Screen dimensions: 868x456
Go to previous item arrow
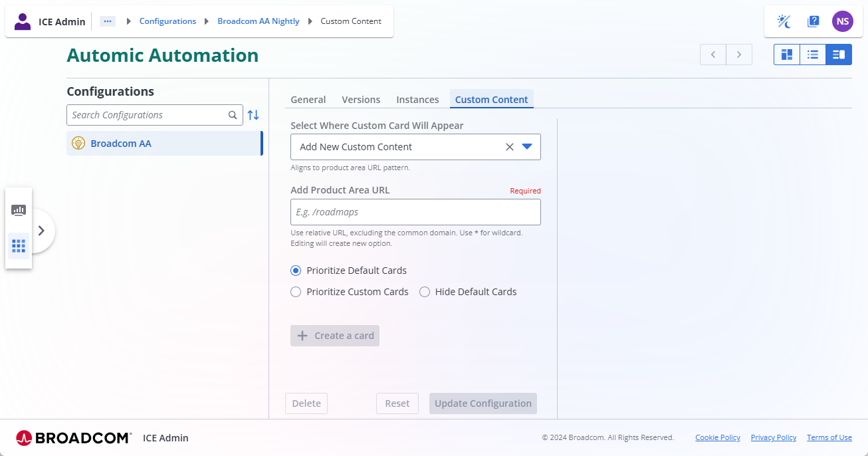(713, 55)
